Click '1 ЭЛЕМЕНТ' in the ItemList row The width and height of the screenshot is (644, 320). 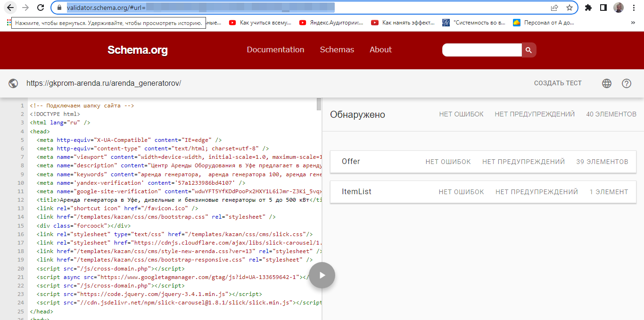[x=609, y=192]
